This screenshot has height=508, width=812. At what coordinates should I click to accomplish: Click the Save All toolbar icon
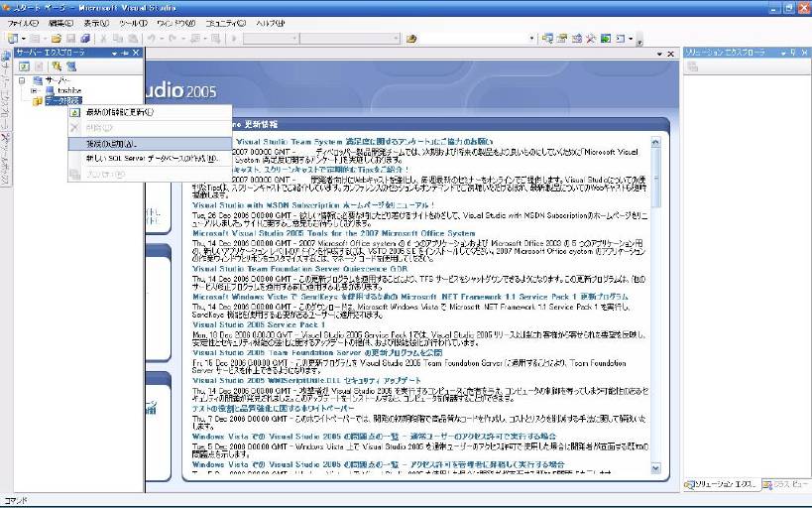(85, 39)
